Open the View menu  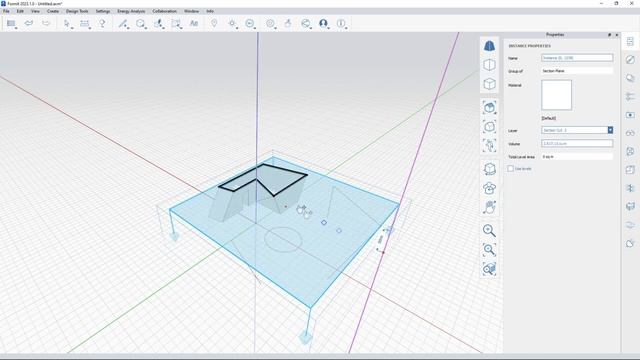36,11
